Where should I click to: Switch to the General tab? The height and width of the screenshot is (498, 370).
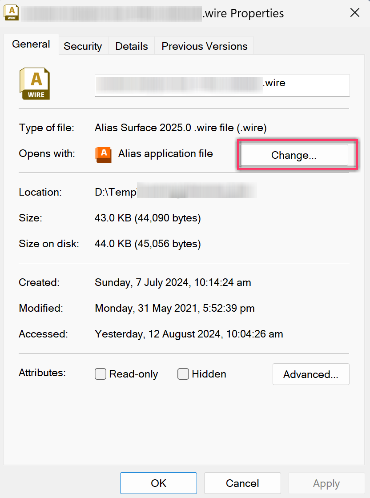pos(31,44)
